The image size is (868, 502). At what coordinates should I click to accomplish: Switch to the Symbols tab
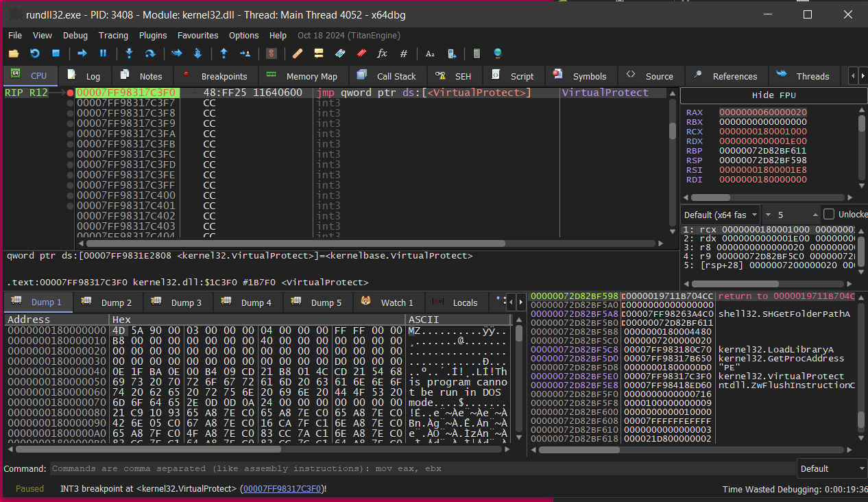581,76
